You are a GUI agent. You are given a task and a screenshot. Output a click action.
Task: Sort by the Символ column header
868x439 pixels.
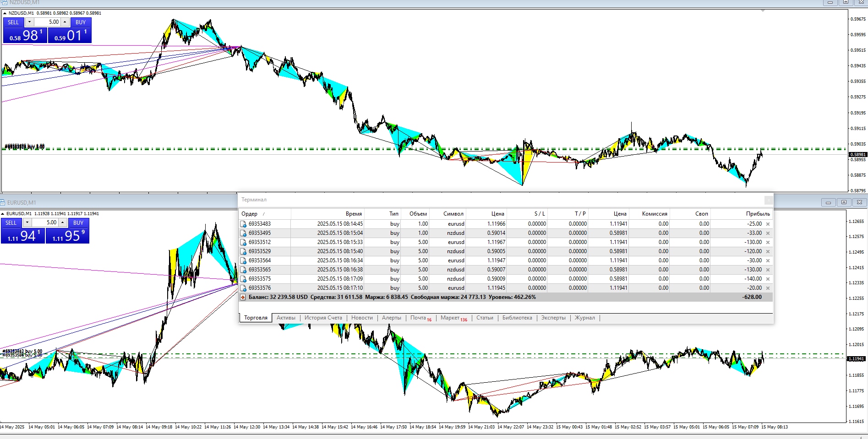tap(448, 214)
